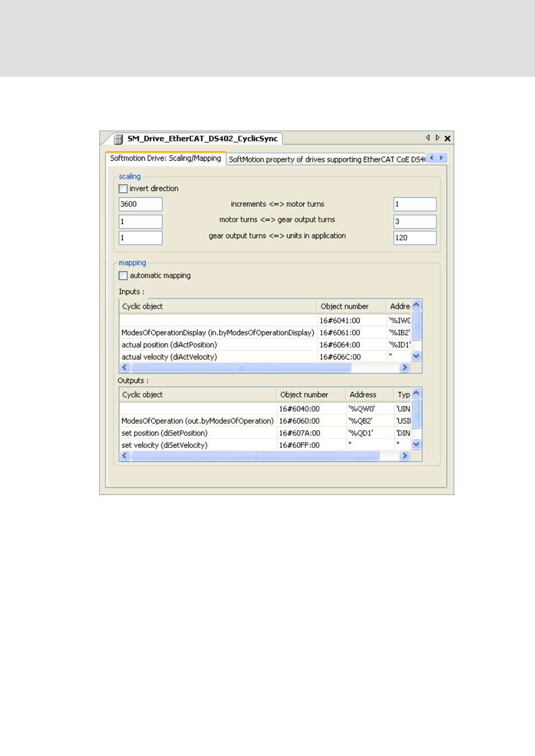Viewport: 535px width, 756px height.
Task: Click the Inputs table Address header
Action: 399,306
